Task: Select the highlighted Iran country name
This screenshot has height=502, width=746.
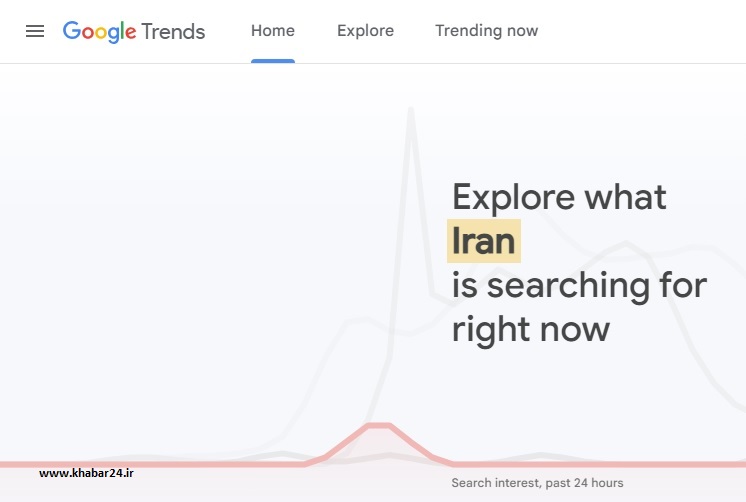Action: click(x=483, y=241)
